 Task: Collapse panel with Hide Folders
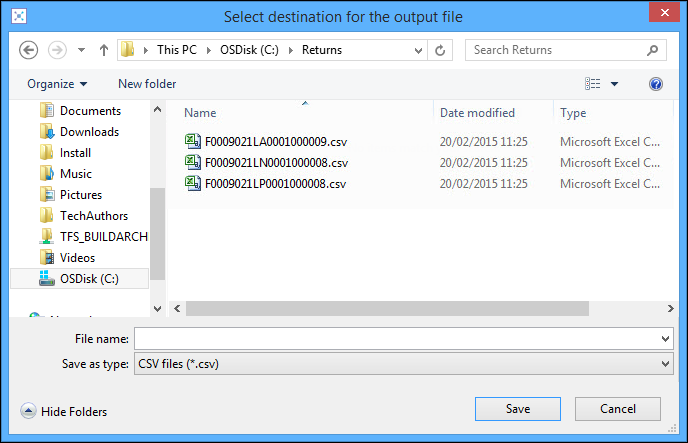pyautogui.click(x=64, y=411)
